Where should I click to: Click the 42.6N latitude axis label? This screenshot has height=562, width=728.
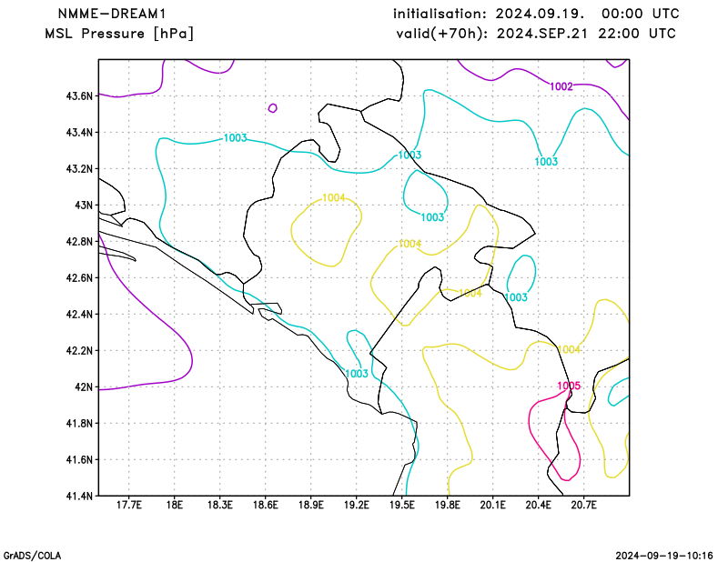pyautogui.click(x=80, y=278)
